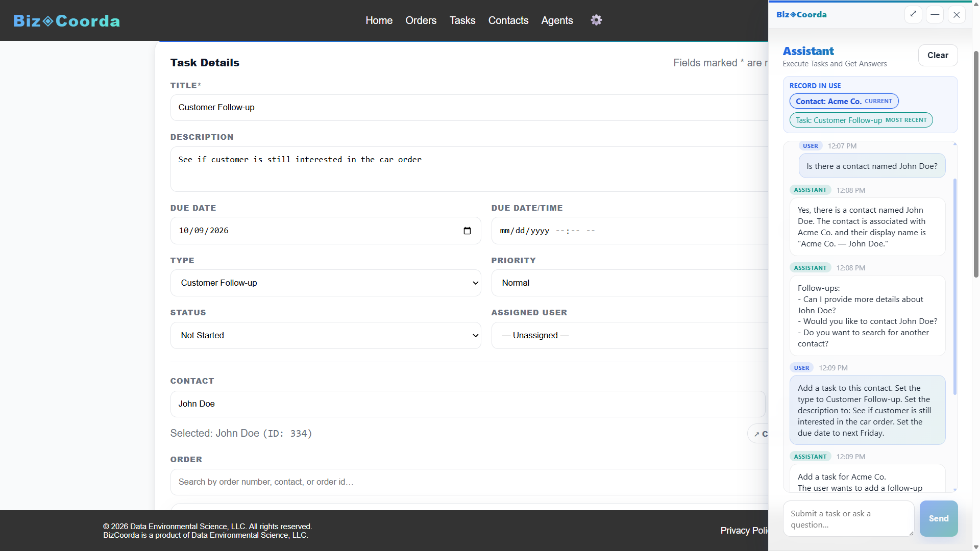
Task: Click the Contact field with John Doe
Action: 468,404
